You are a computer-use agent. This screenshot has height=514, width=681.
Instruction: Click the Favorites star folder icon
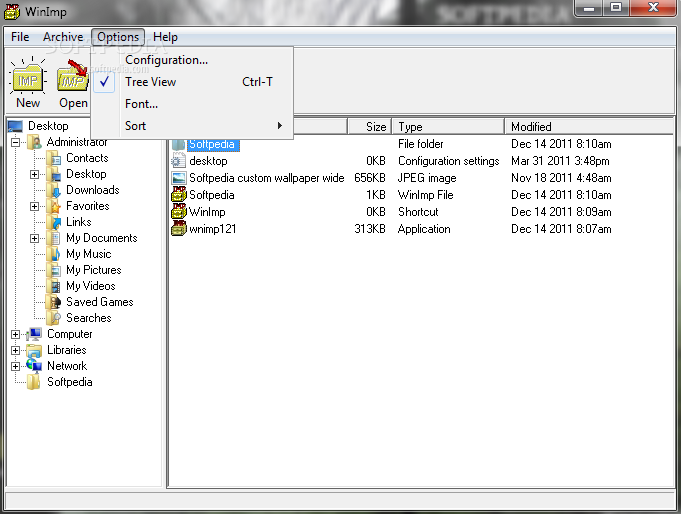click(x=54, y=206)
